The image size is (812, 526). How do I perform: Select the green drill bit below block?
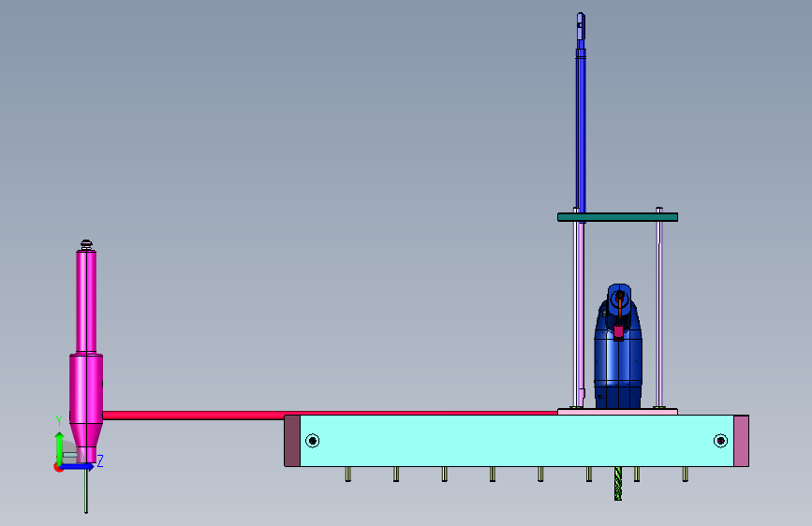618,483
